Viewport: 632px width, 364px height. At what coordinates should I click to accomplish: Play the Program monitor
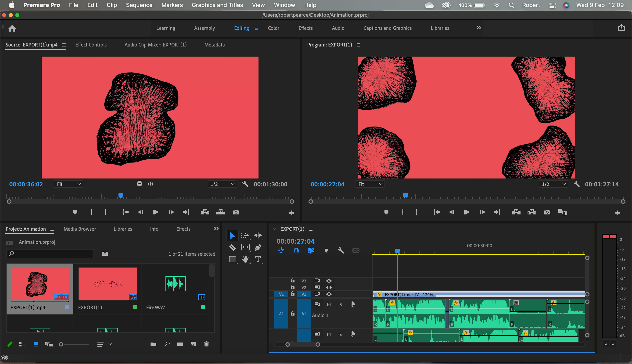(x=467, y=212)
